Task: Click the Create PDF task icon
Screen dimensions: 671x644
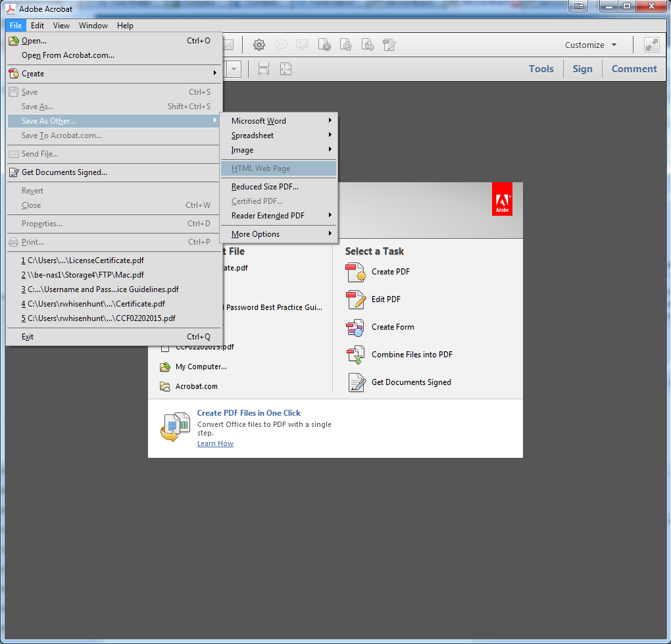Action: click(356, 272)
